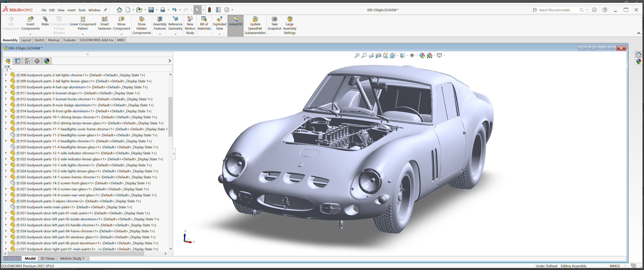Open the Tools menu

pos(82,10)
